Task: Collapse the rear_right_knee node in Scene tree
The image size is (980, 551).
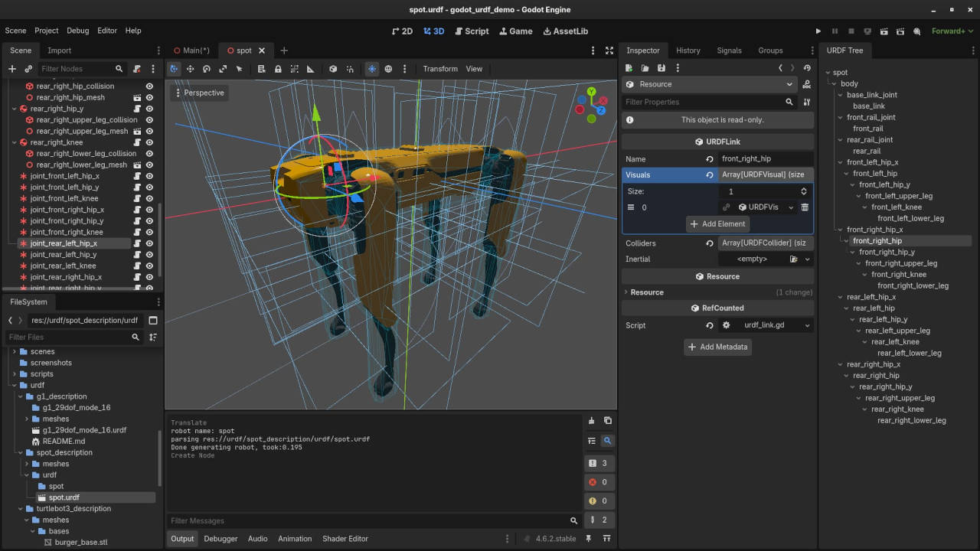Action: coord(15,142)
